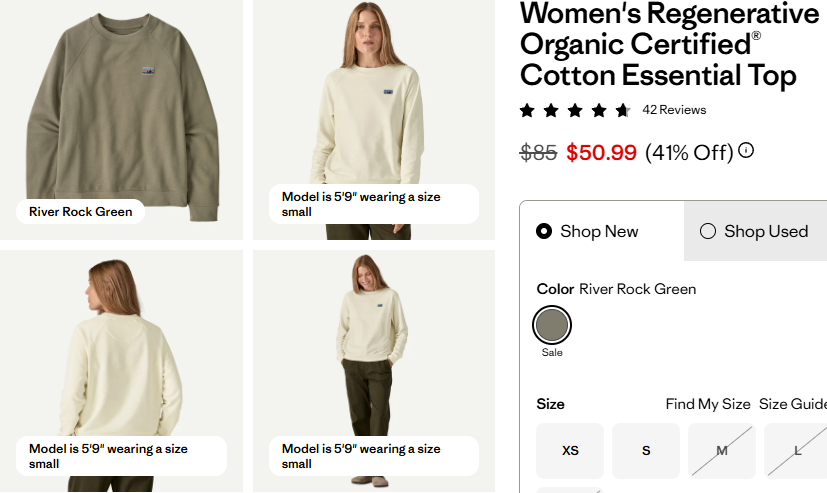Click the star rating icons
Screen dimensions: 827x493
point(574,110)
